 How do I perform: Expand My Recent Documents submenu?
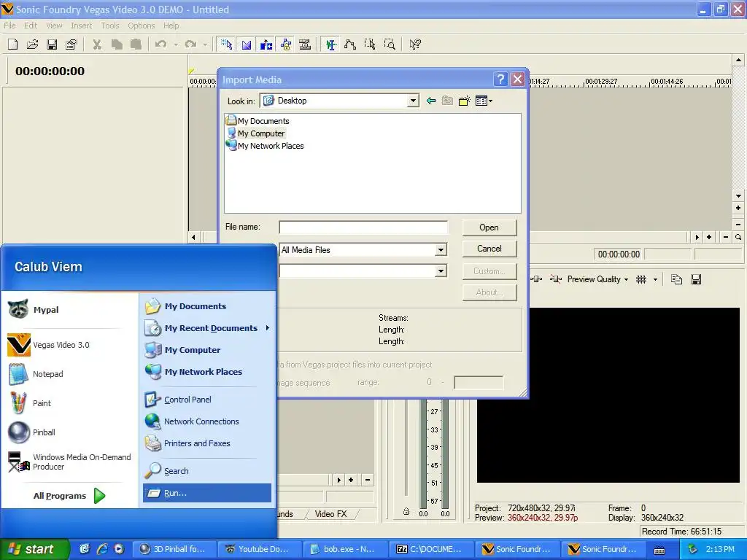coord(207,328)
